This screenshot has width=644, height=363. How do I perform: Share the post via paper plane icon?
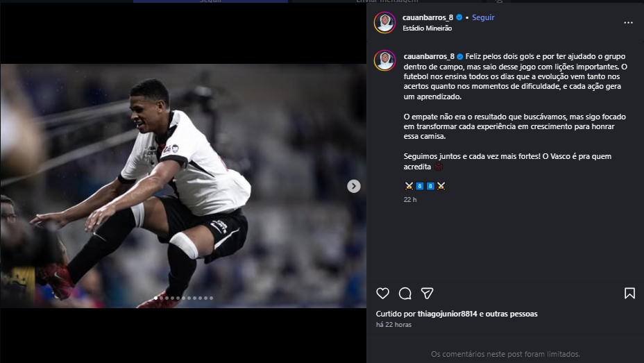pos(427,293)
